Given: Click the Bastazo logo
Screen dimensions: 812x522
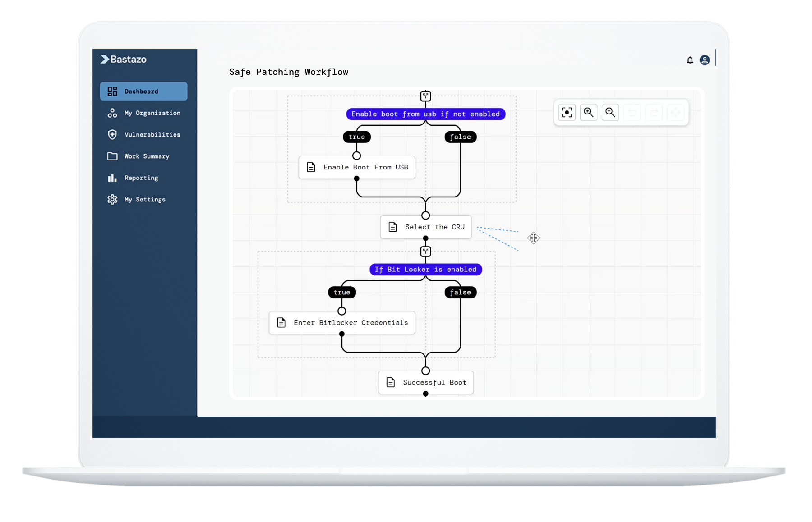Looking at the screenshot, I should click(x=123, y=59).
